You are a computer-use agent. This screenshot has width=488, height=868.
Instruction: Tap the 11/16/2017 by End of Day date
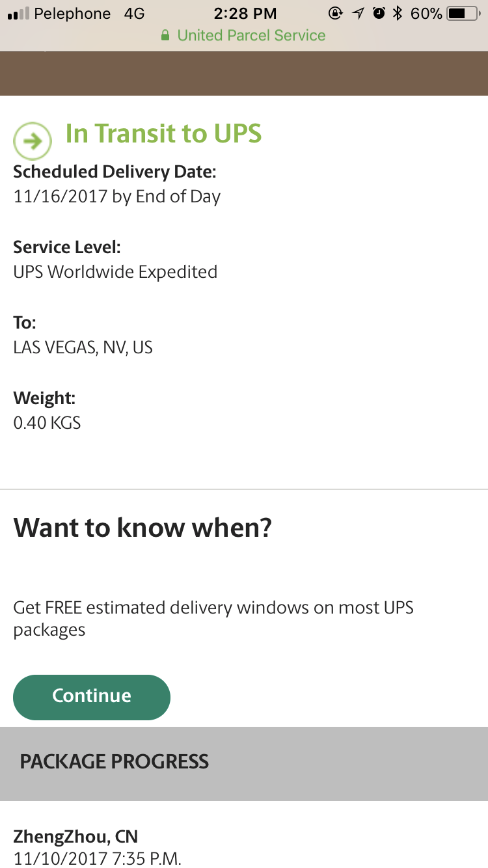(x=116, y=197)
